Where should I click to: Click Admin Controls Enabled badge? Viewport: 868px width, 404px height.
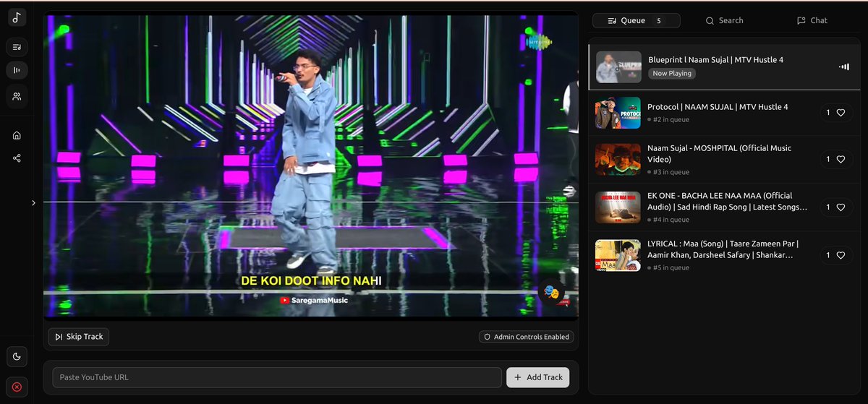pyautogui.click(x=526, y=337)
